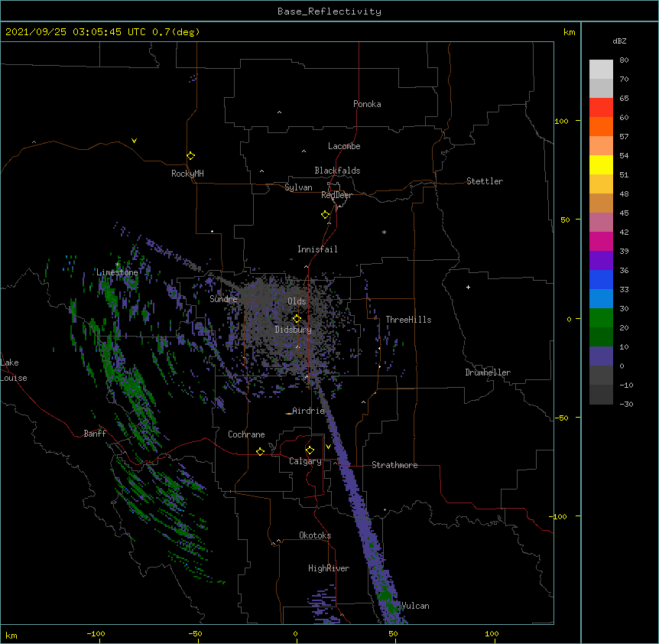This screenshot has height=644, width=659.
Task: Click the Drumheller city label
Action: (x=488, y=372)
